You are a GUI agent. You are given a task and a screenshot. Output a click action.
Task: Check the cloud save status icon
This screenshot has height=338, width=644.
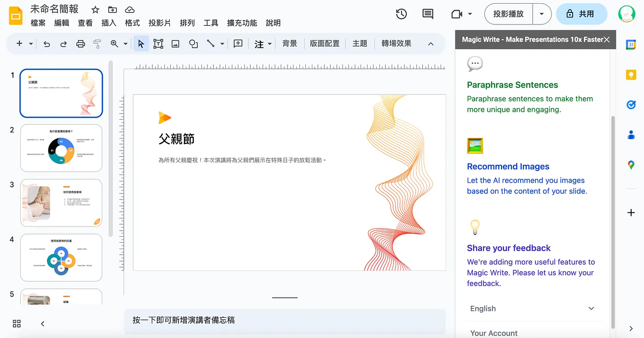click(130, 10)
